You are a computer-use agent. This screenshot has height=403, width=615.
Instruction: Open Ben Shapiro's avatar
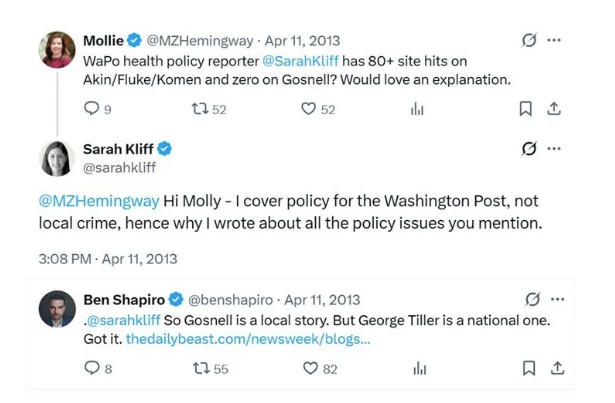[57, 309]
